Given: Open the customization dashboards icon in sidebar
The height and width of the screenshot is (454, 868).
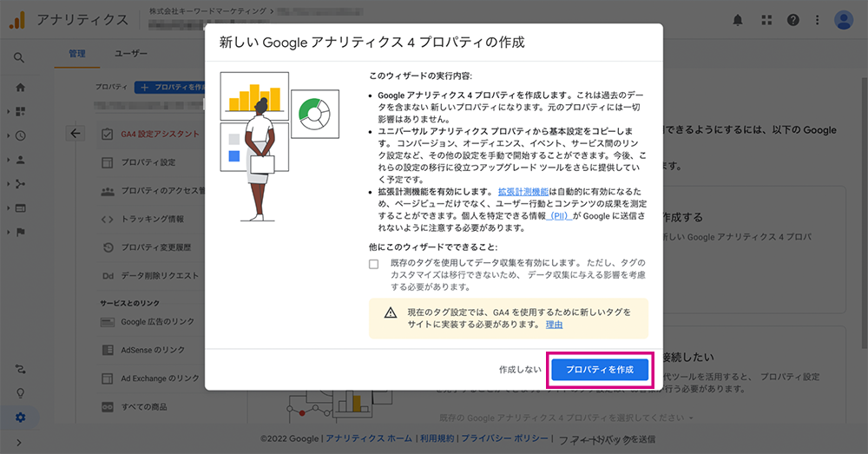Looking at the screenshot, I should 21,111.
